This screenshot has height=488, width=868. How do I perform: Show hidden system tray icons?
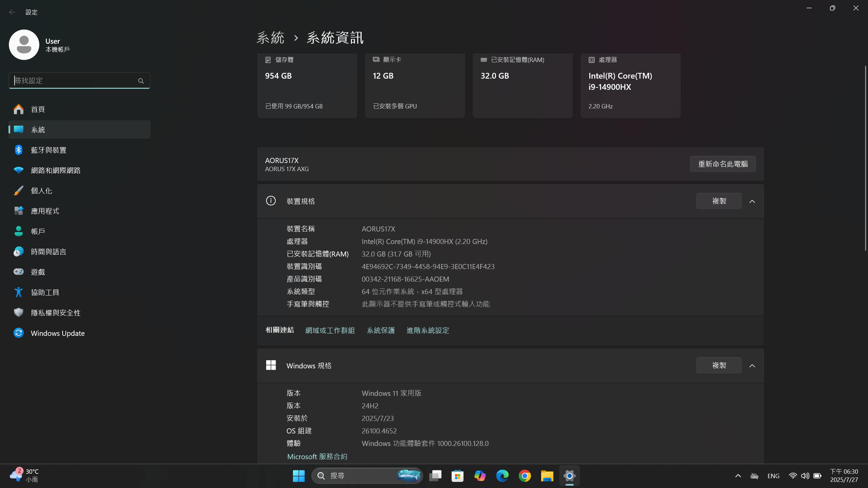pyautogui.click(x=738, y=476)
